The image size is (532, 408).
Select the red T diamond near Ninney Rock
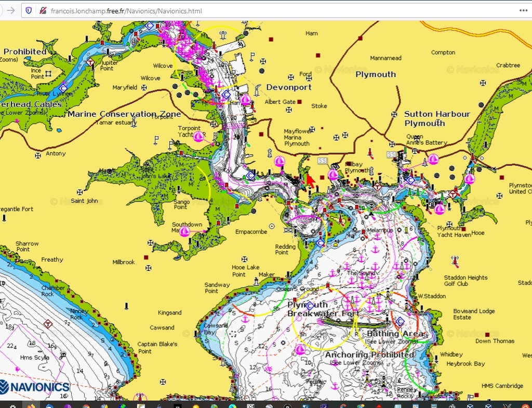48,324
